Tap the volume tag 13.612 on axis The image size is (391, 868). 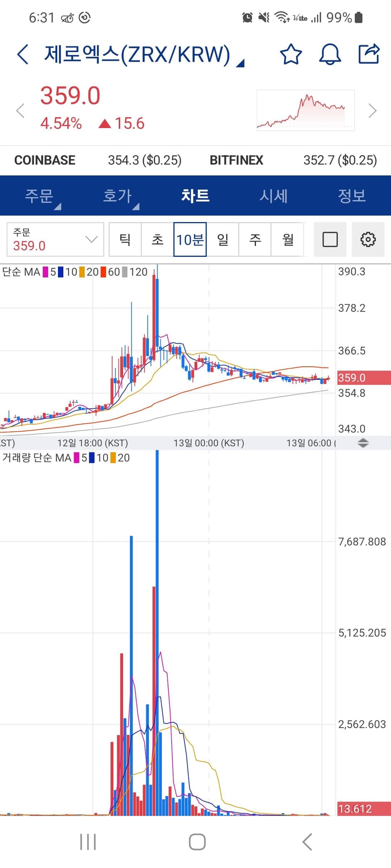tap(364, 809)
